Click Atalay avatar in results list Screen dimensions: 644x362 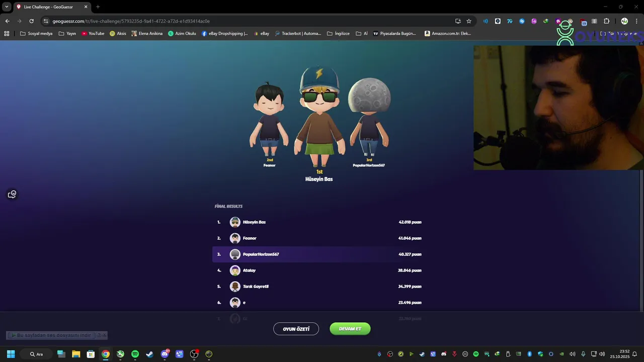235,270
